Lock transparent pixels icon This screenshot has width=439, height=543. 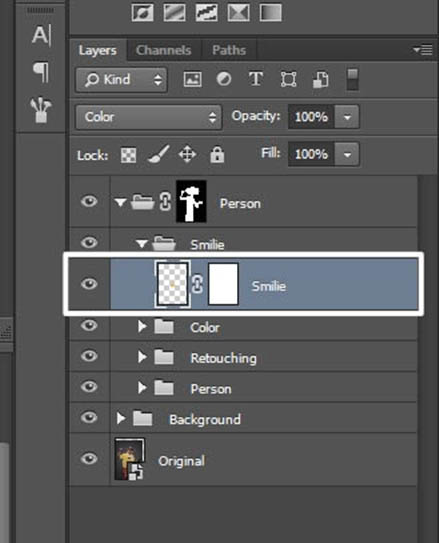pyautogui.click(x=128, y=155)
